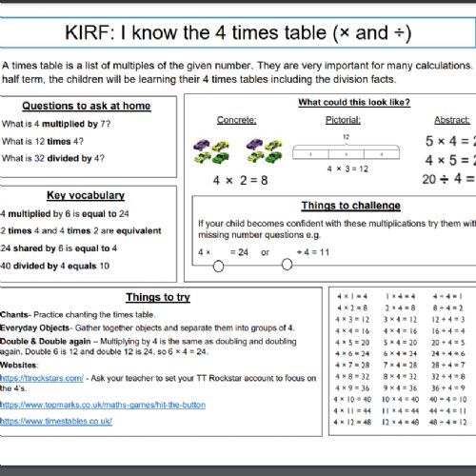
Task: Click the empty circle before '÷ 4 = 11'
Action: (287, 264)
